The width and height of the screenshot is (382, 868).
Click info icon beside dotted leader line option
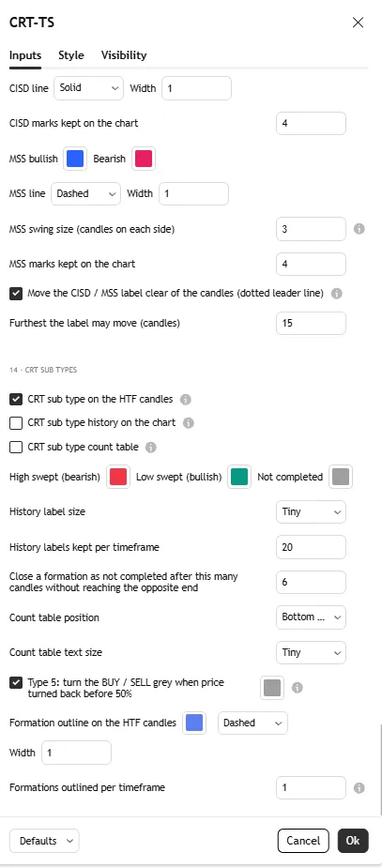[x=336, y=294]
